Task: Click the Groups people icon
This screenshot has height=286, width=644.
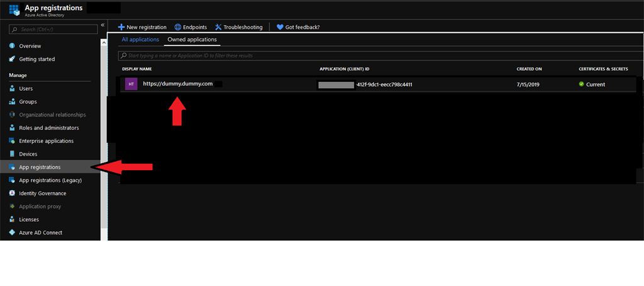Action: (12, 101)
